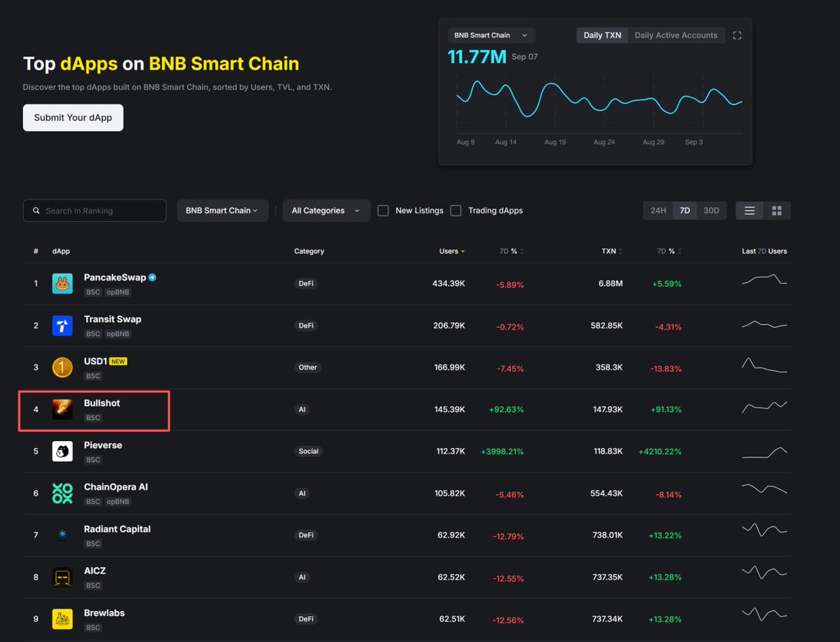
Task: Open the PancakeSwap dApp link
Action: pyautogui.click(x=115, y=277)
